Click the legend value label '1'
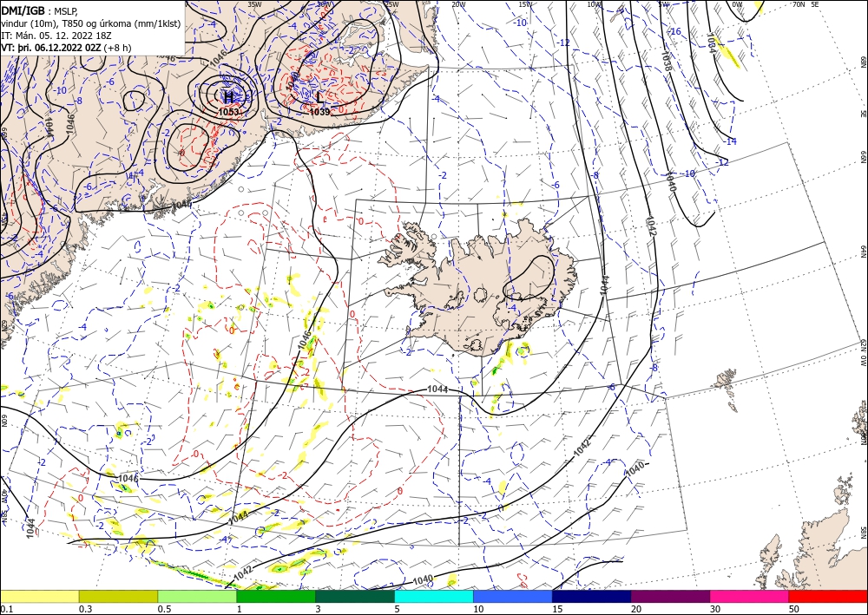Viewport: 868px width, 615px height. click(240, 609)
